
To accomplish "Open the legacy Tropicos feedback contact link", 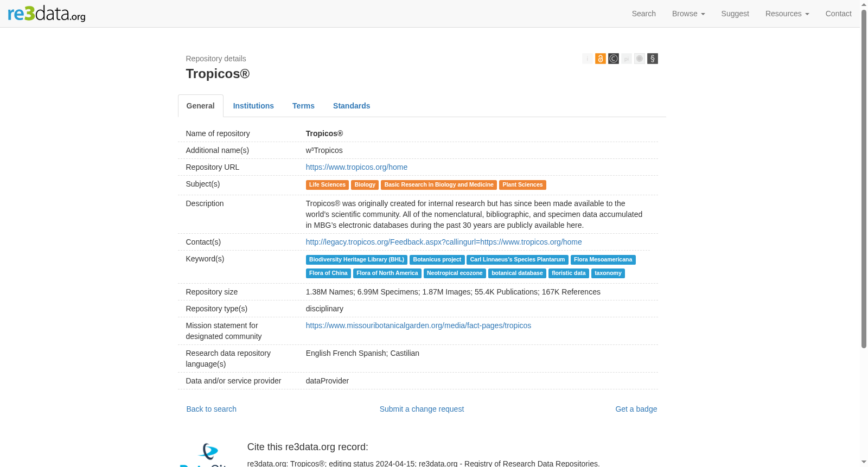I will [444, 242].
